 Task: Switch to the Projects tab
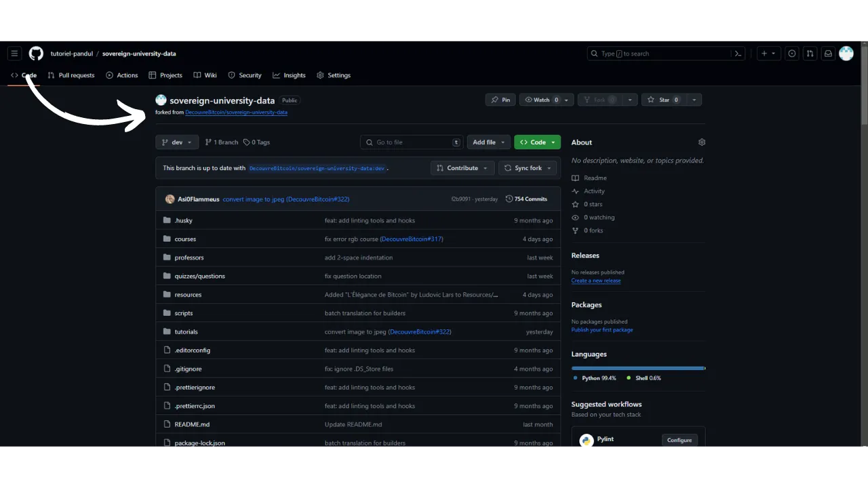coord(165,75)
